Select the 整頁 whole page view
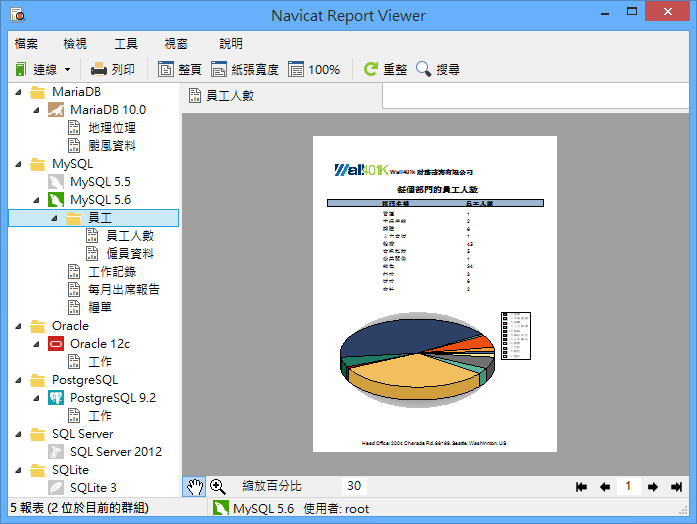697x524 pixels. point(180,69)
